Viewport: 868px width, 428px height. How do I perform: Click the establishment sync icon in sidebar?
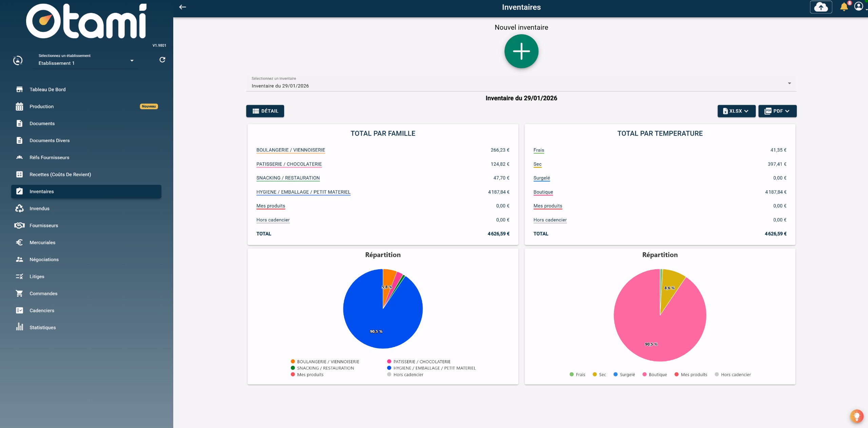point(18,60)
